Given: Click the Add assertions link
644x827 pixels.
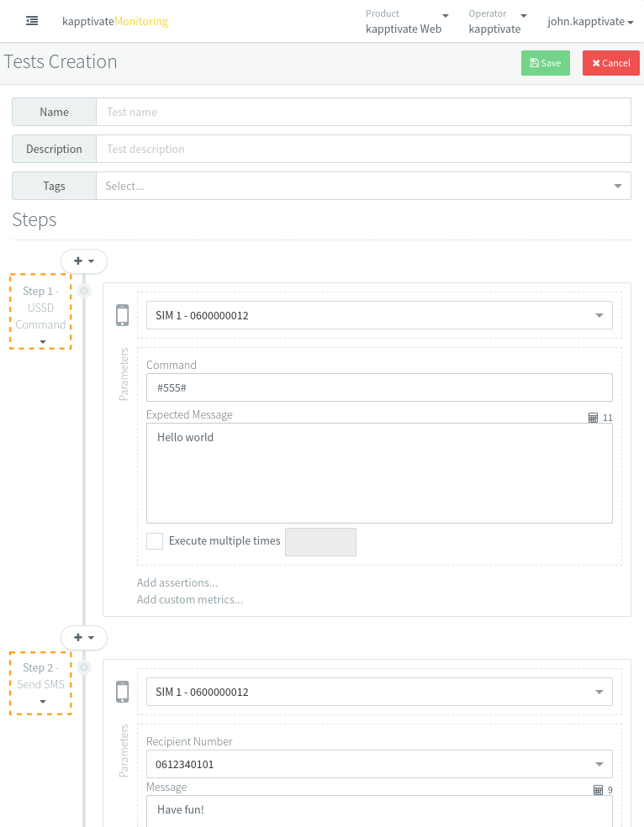Looking at the screenshot, I should click(x=177, y=582).
